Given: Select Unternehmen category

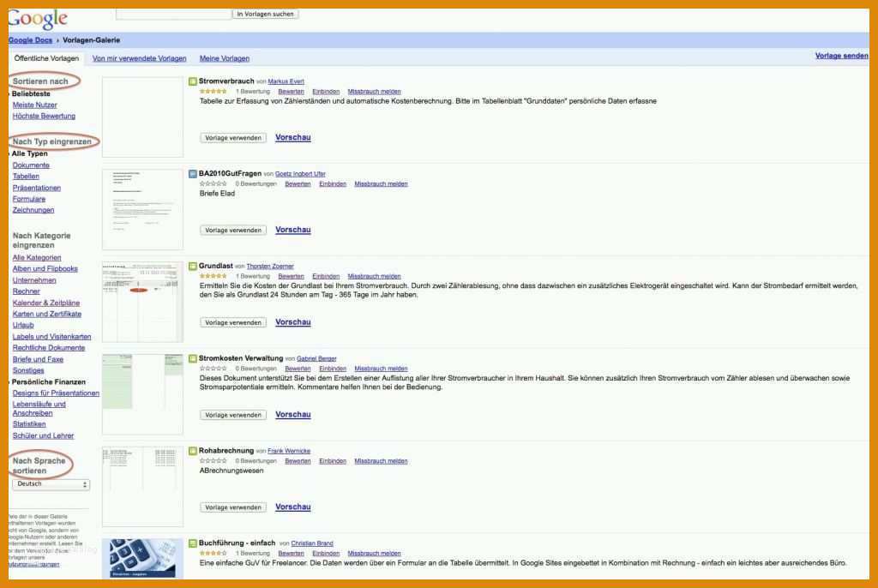Looking at the screenshot, I should pyautogui.click(x=34, y=280).
